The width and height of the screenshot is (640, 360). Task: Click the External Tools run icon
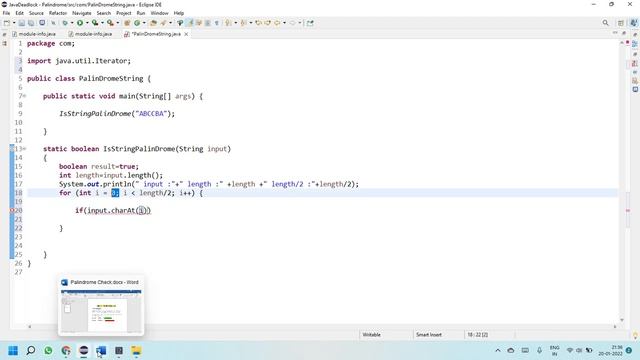(110, 23)
